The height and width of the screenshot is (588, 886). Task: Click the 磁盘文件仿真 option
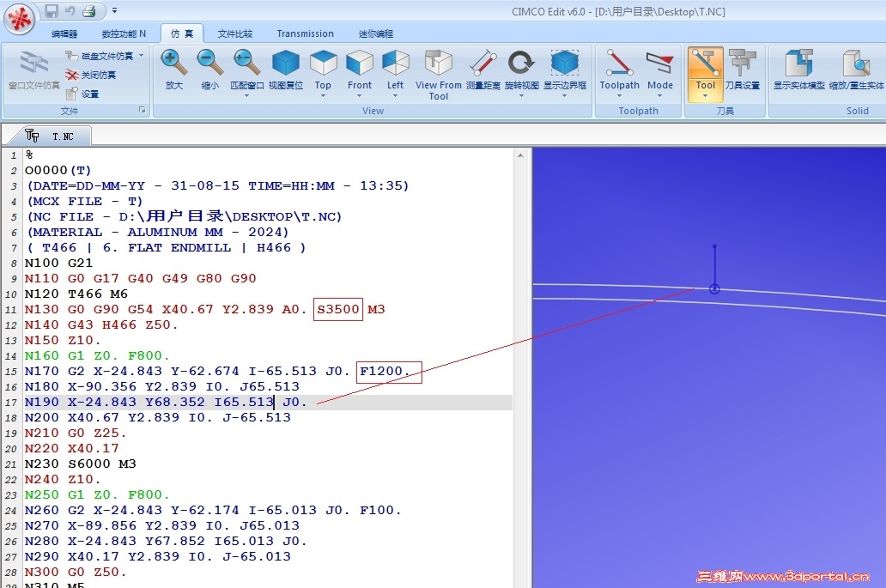[100, 56]
